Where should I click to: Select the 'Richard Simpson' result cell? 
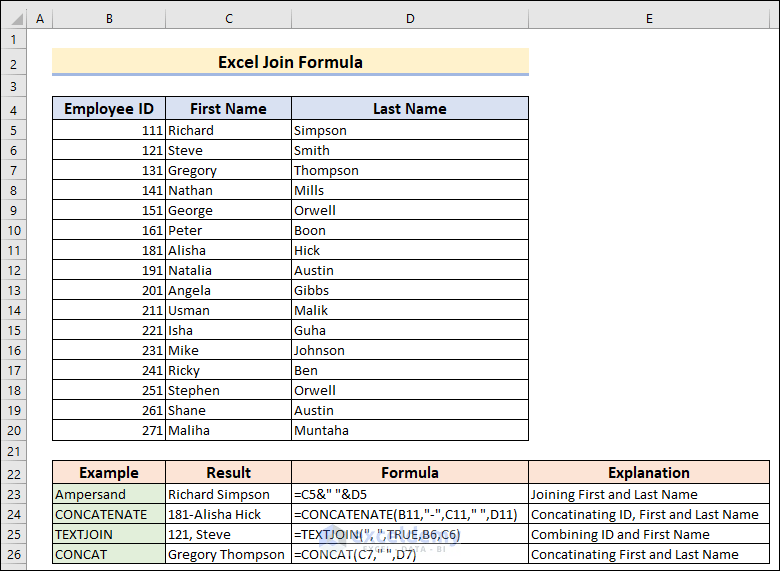pyautogui.click(x=228, y=494)
